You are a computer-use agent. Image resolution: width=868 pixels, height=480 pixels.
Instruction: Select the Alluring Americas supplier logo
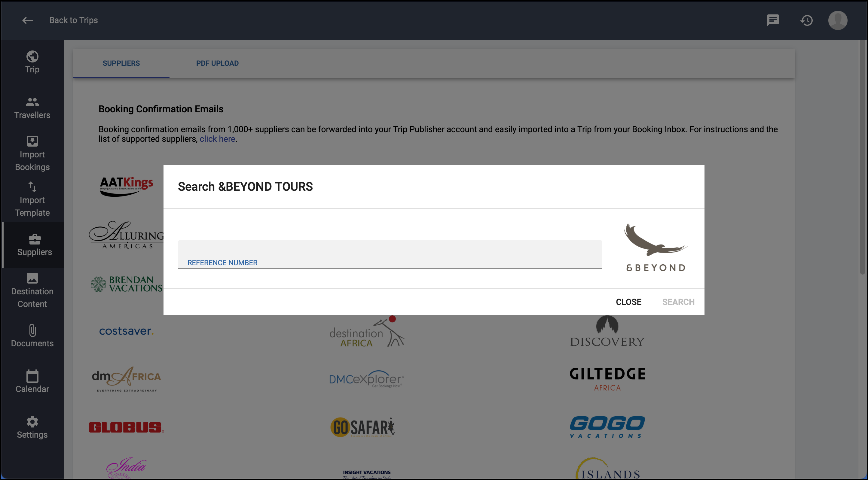tap(126, 235)
